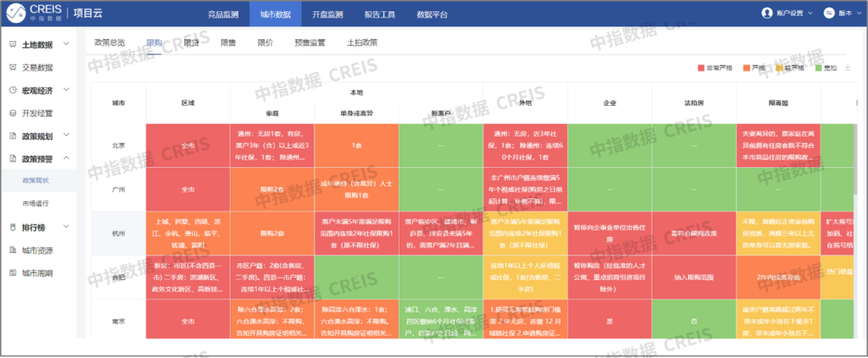868x358 pixels.
Task: Open the 报告工具 top menu
Action: 379,14
